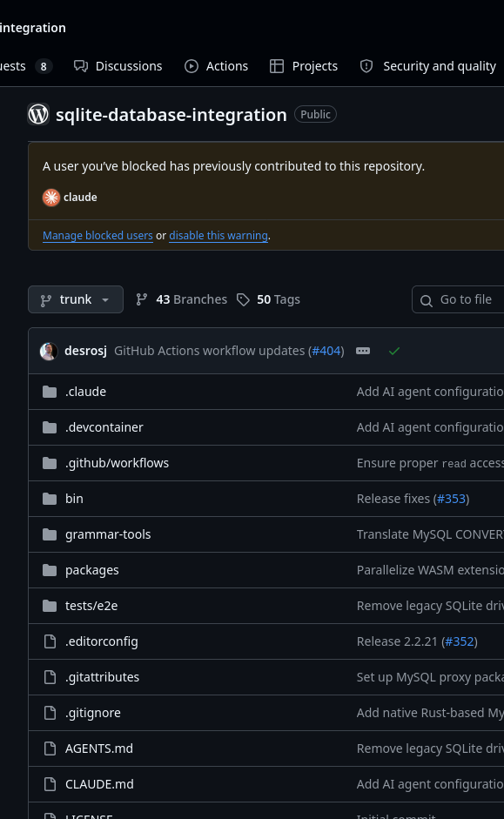This screenshot has width=504, height=819.
Task: Open the AGENTS.md file
Action: [x=99, y=749]
